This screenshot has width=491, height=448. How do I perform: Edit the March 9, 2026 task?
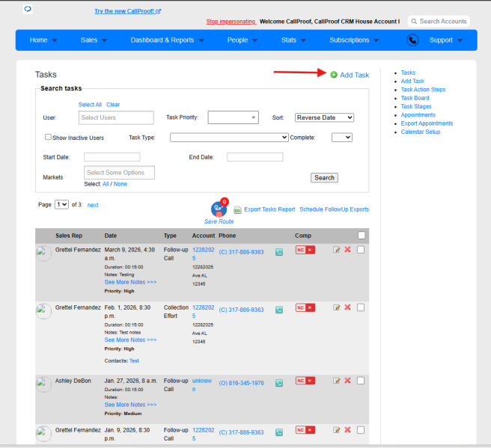(336, 250)
